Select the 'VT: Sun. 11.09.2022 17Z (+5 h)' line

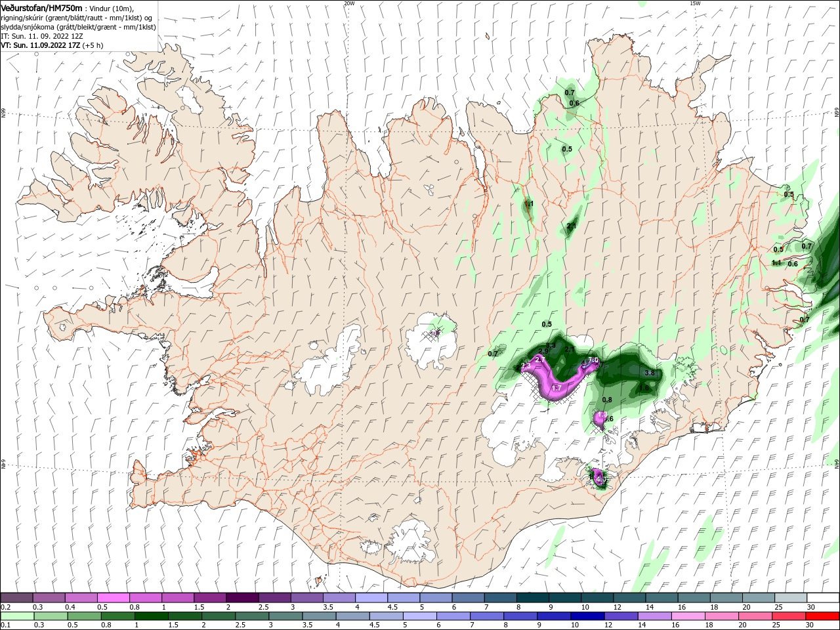(51, 46)
